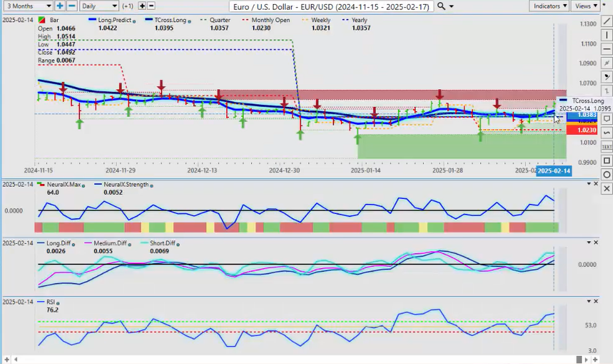Click the bottom horizontal scrollbar
Screen dimensions: 613x364
click(x=299, y=359)
